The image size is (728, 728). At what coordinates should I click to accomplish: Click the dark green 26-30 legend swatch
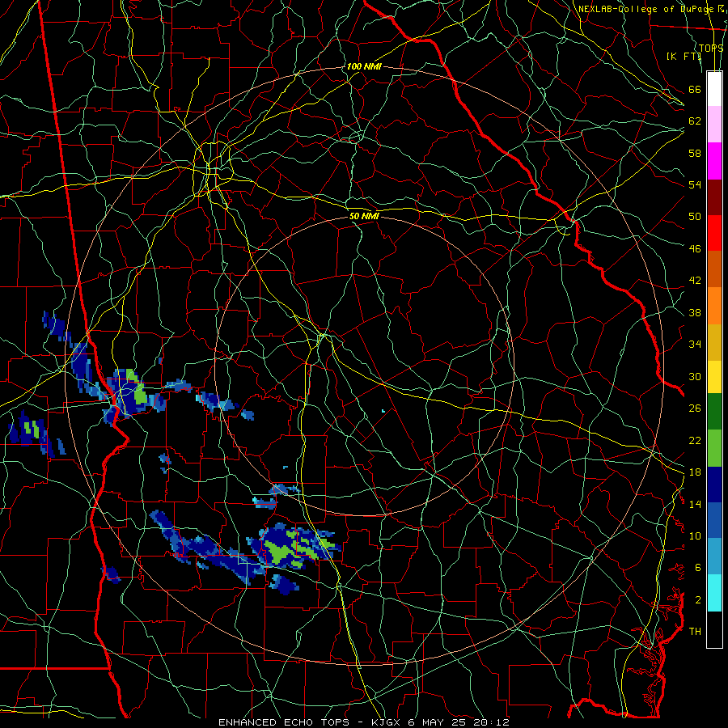[x=714, y=412]
